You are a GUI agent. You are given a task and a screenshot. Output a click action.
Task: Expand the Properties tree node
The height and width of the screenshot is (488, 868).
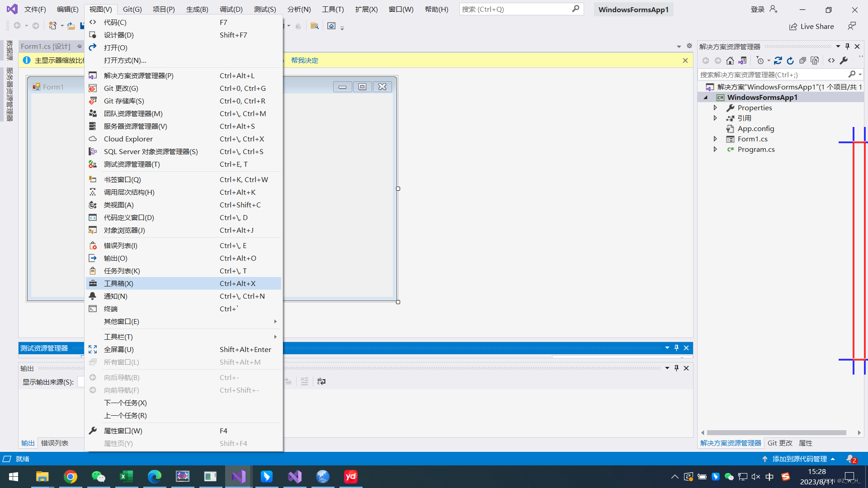pos(715,108)
